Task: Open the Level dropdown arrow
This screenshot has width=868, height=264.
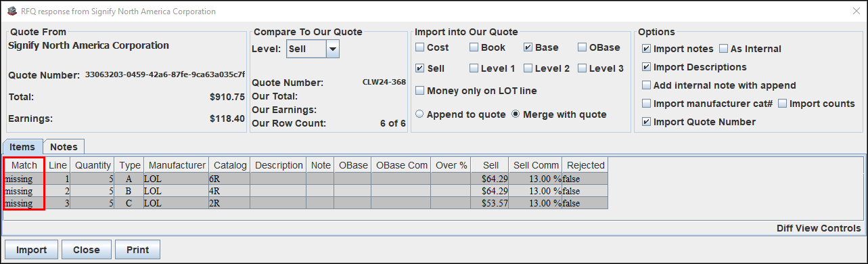Action: click(332, 49)
